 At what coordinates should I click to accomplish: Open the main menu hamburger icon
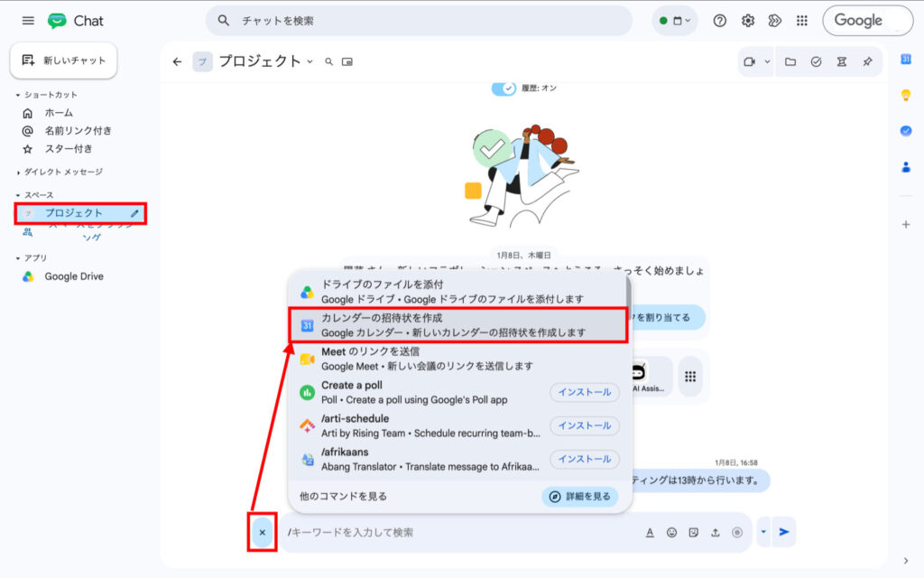click(x=28, y=21)
